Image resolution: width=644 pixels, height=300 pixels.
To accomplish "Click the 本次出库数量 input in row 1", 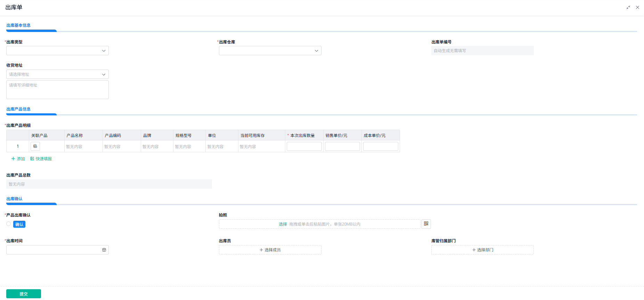I will 304,146.
